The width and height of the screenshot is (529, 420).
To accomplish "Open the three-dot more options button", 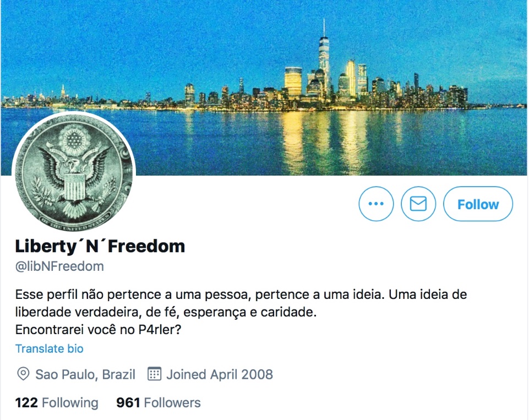I will pos(376,204).
